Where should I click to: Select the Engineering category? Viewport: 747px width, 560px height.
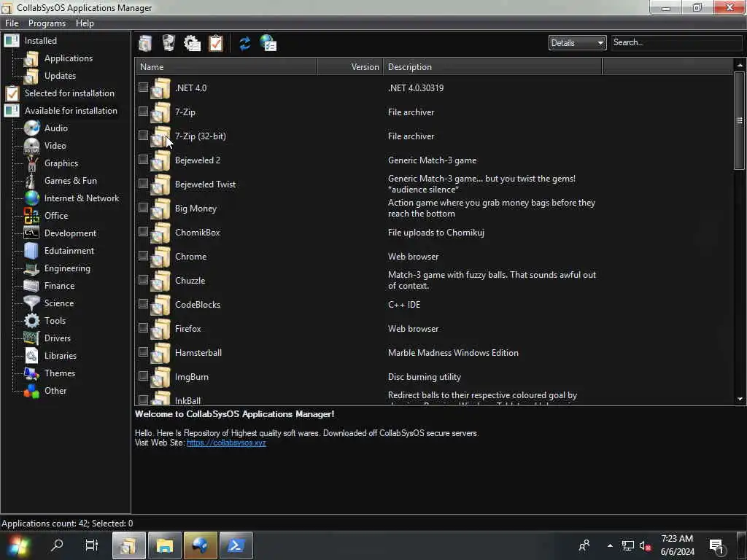coord(67,268)
